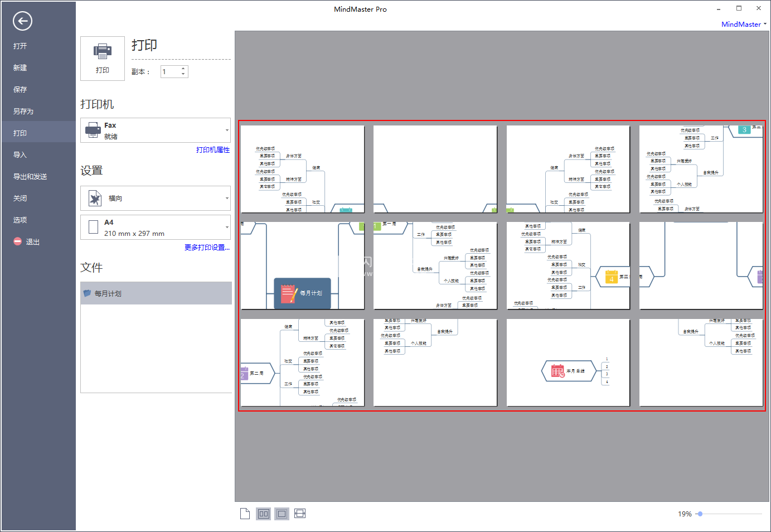
Task: Toggle the page margins view icon
Action: 282,514
